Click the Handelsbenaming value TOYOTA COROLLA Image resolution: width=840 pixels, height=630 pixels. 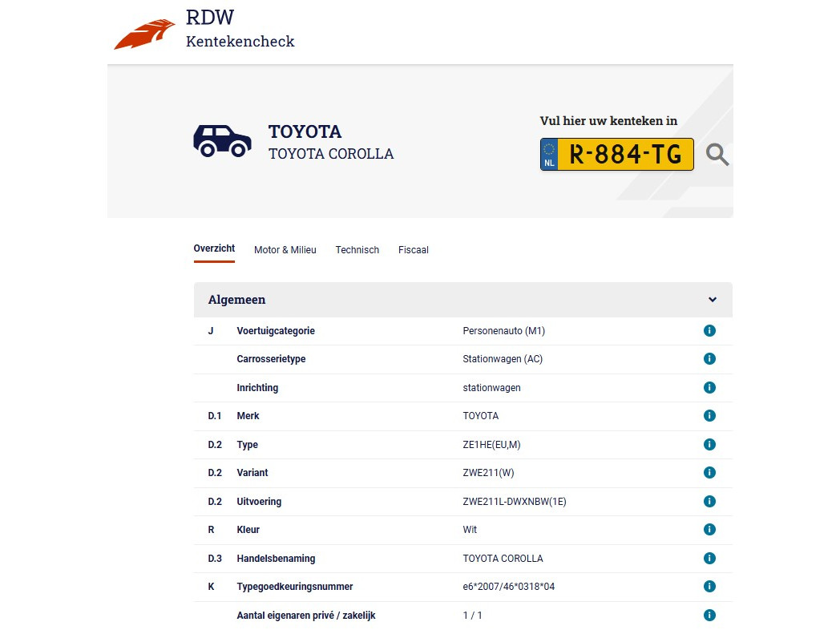tap(503, 558)
